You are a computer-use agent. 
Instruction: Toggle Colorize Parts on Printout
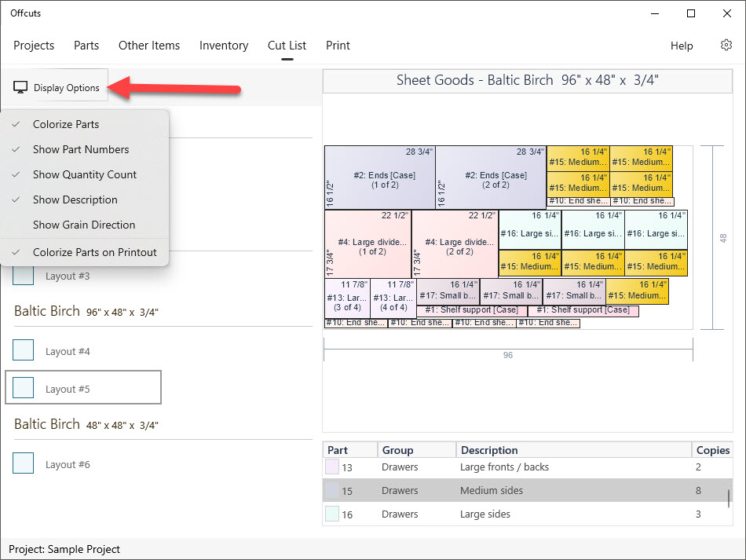click(x=85, y=252)
